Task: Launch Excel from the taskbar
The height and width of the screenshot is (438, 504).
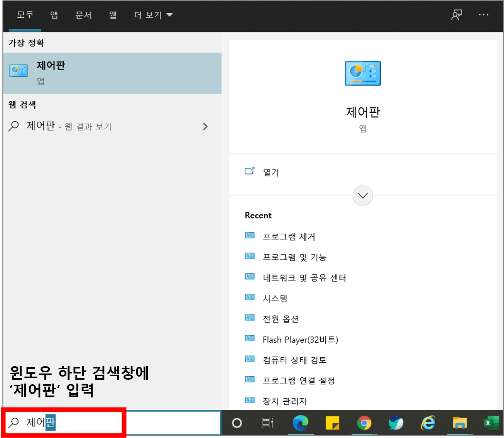Action: (x=492, y=423)
